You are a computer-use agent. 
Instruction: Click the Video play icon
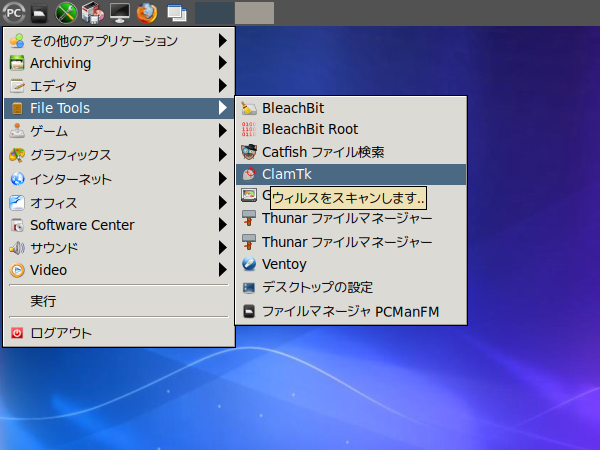tap(17, 271)
